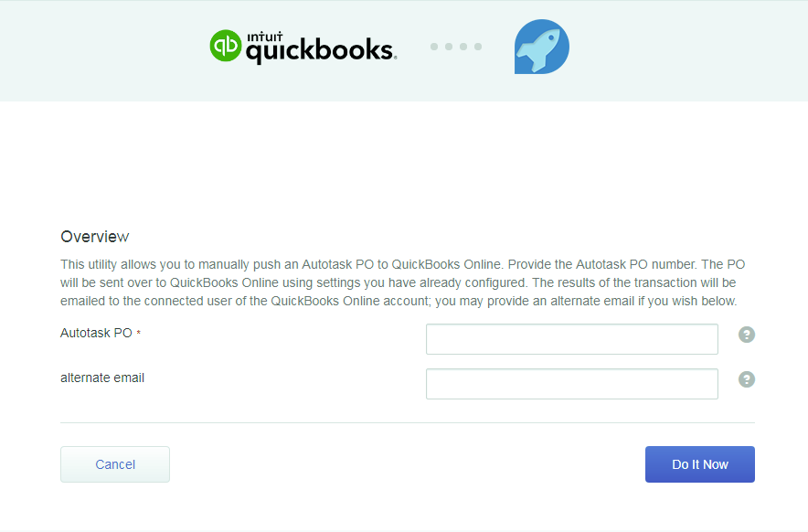The width and height of the screenshot is (808, 532).
Task: Click the Do It Now button
Action: coord(700,464)
